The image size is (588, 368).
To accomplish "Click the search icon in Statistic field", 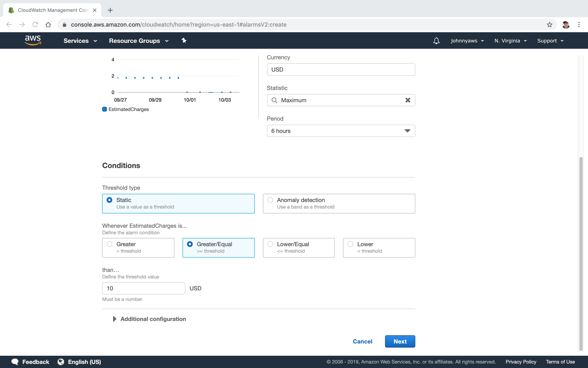I will tap(274, 100).
